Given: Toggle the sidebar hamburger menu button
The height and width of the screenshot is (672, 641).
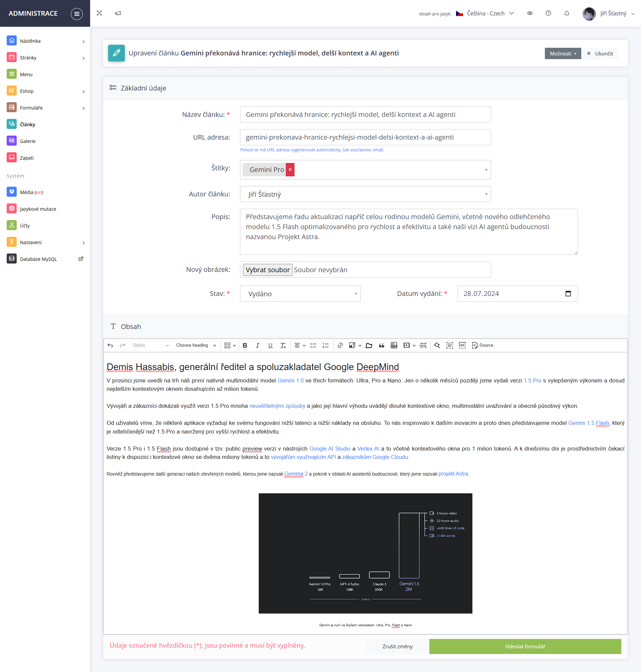Looking at the screenshot, I should (76, 14).
